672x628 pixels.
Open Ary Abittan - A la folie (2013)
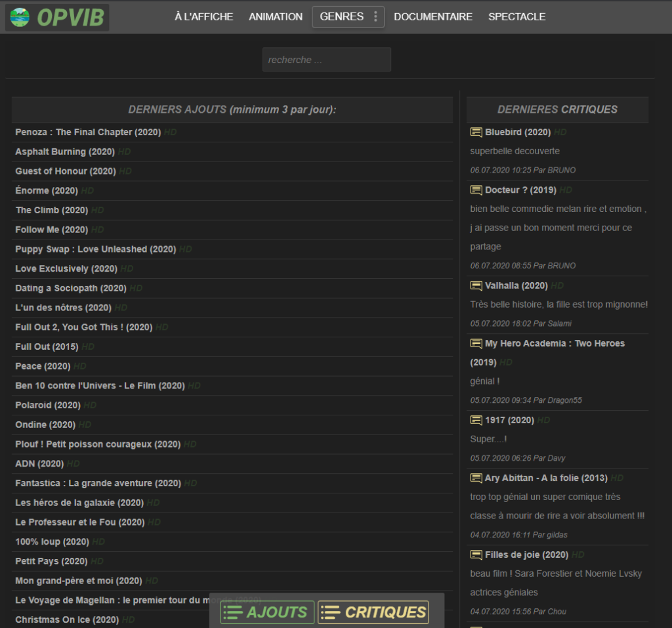tap(547, 478)
